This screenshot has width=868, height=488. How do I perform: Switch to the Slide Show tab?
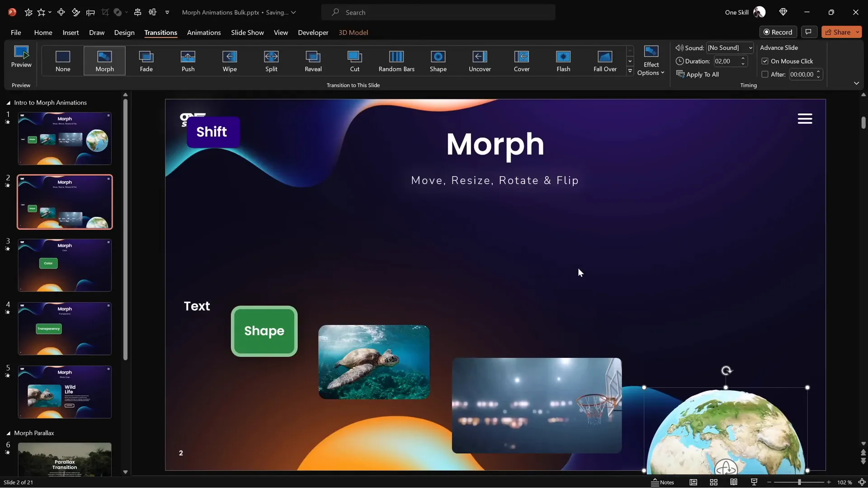click(x=247, y=33)
